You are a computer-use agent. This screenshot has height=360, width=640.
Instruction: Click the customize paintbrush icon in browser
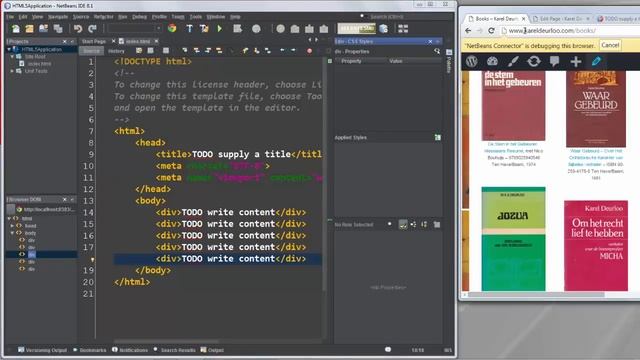point(513,61)
